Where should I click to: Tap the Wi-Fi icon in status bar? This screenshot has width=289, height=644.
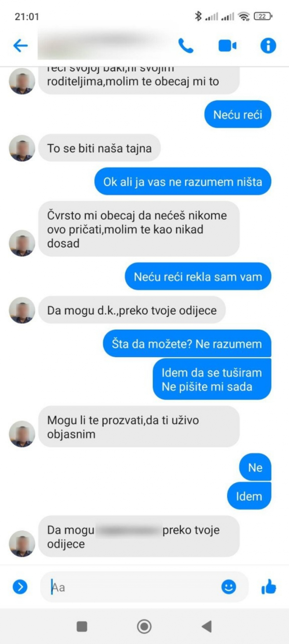coord(244,16)
